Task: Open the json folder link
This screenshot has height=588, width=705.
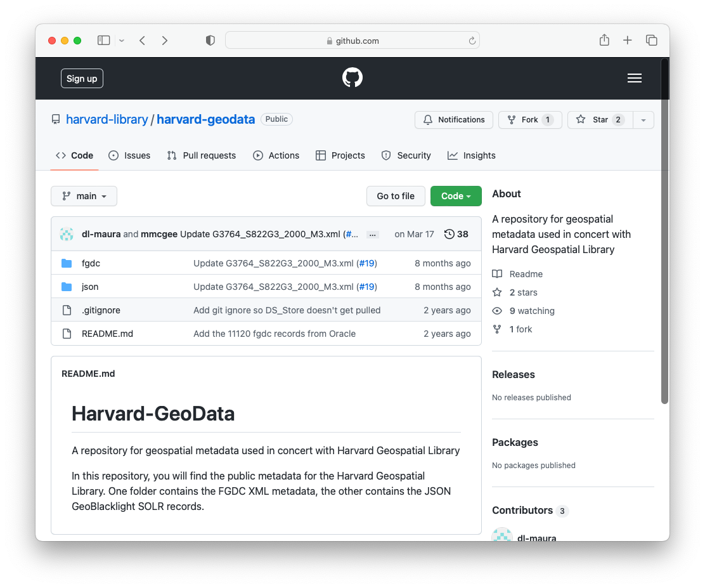Action: point(90,287)
